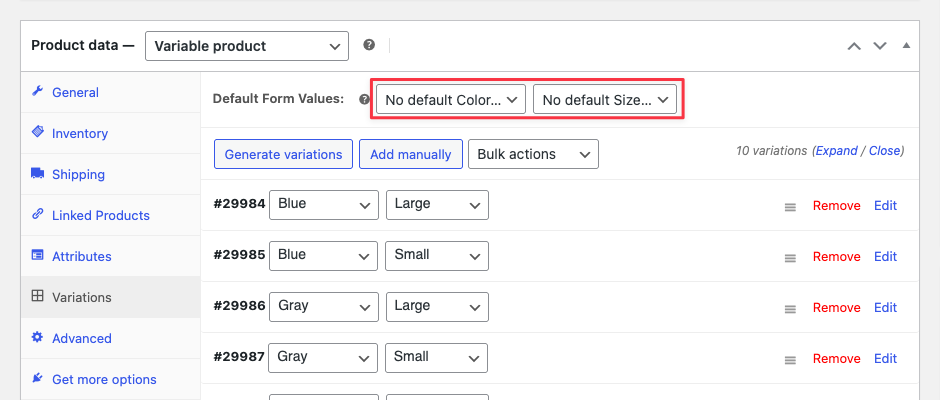Viewport: 940px width, 400px height.
Task: Click the Generate variations button
Action: pyautogui.click(x=283, y=154)
